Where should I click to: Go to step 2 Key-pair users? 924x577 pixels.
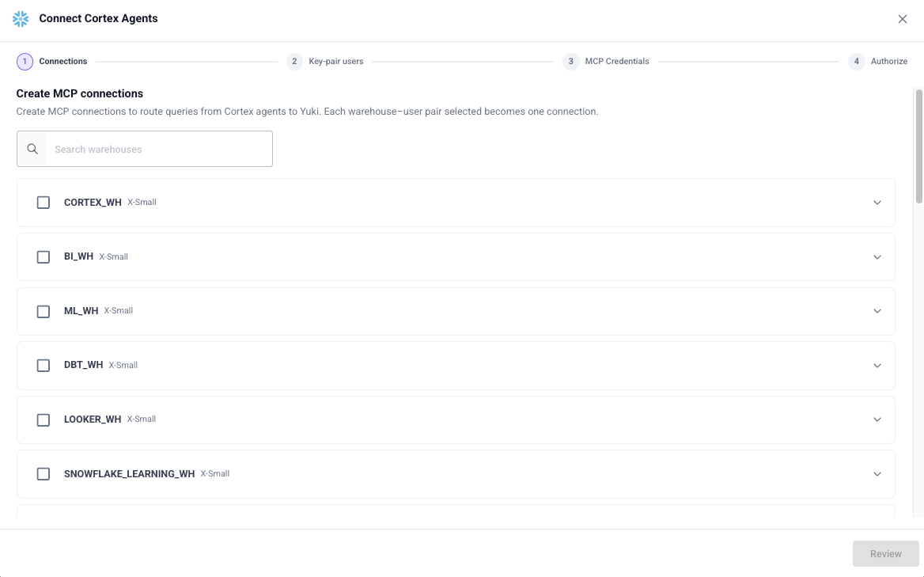click(x=324, y=61)
